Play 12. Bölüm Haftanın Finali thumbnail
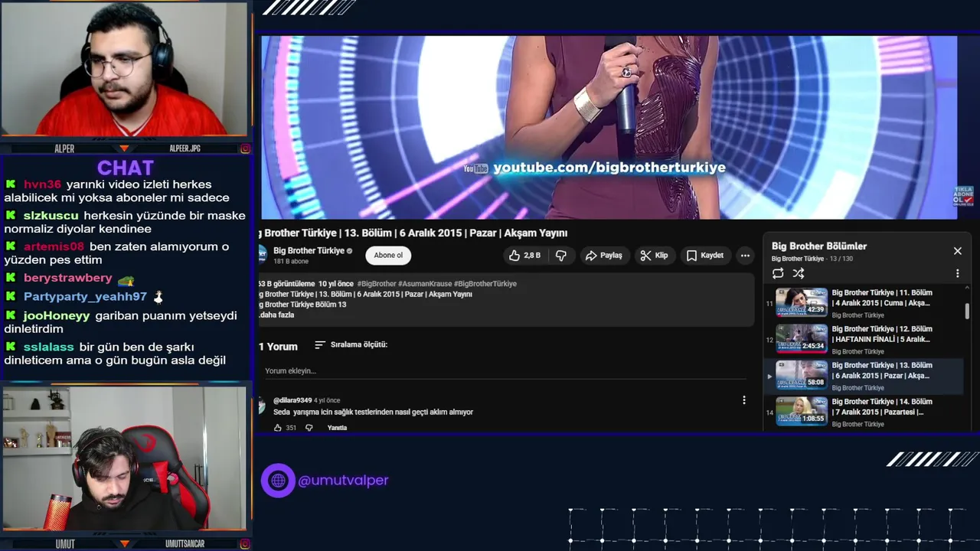Screen dimensions: 980x551 tap(802, 339)
